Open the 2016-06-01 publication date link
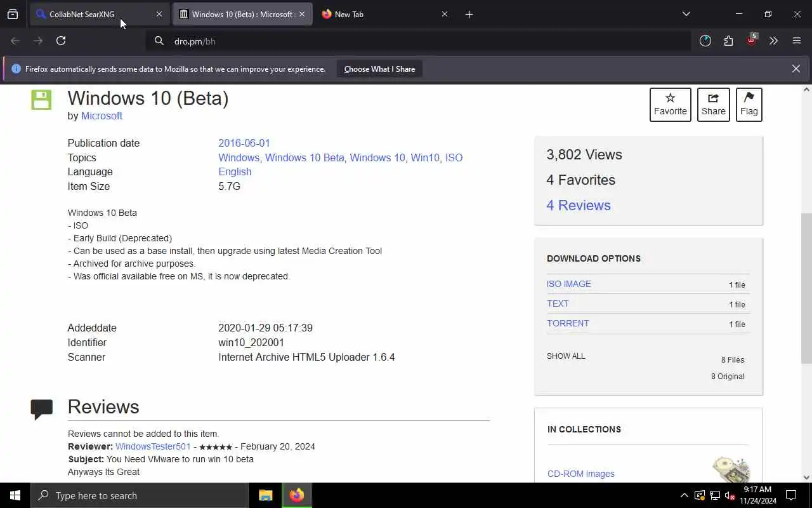812x508 pixels. (x=244, y=143)
